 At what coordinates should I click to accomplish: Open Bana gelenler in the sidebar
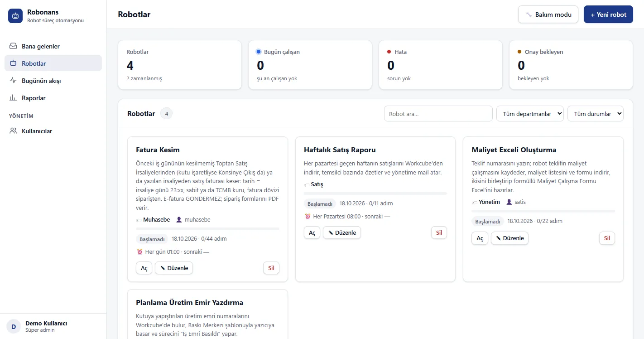53,46
